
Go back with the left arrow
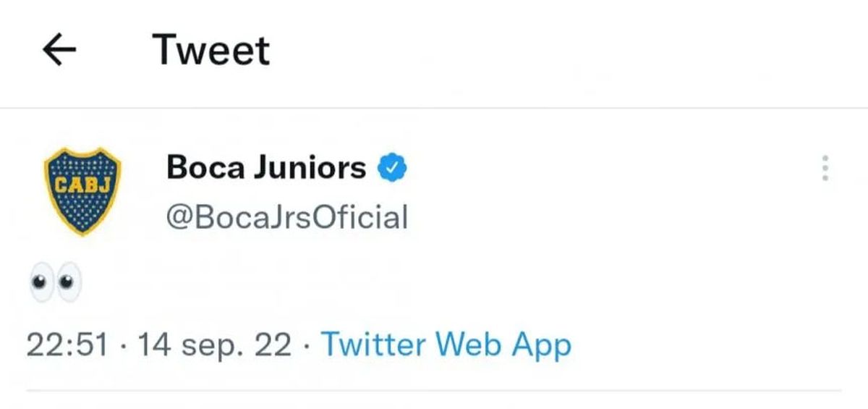click(59, 51)
